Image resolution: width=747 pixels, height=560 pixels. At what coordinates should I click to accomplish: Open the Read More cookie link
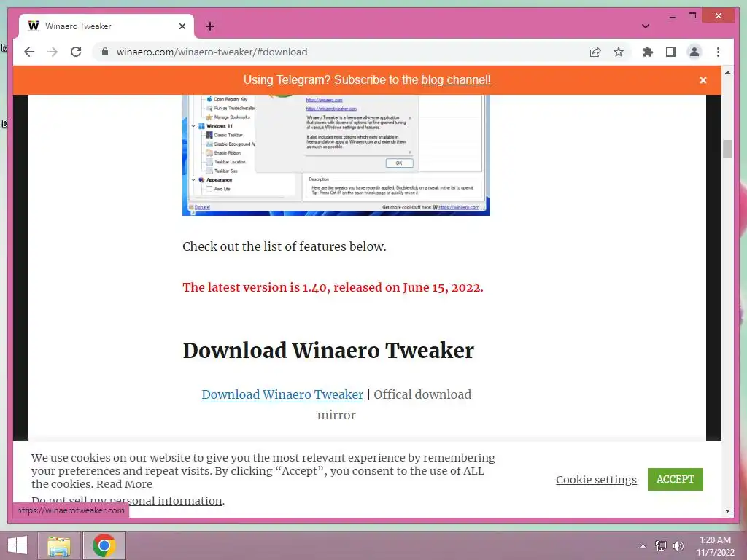(x=124, y=484)
